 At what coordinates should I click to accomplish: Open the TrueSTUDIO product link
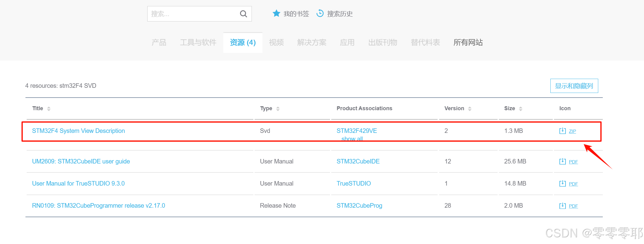[354, 183]
